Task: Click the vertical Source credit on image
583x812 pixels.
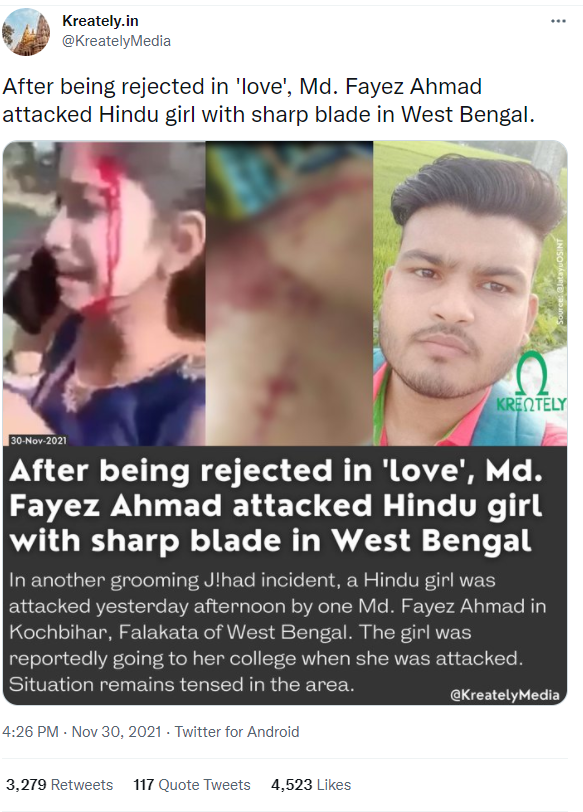Action: tap(560, 282)
